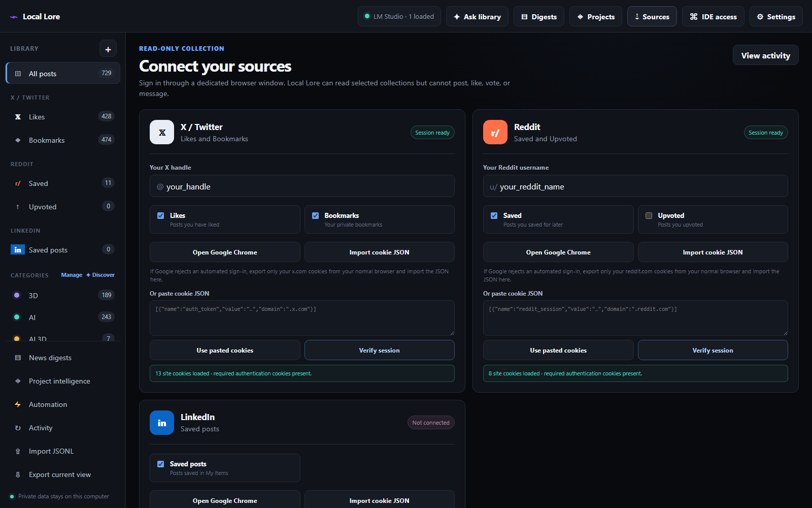812x508 pixels.
Task: Select the AI category
Action: 63,317
